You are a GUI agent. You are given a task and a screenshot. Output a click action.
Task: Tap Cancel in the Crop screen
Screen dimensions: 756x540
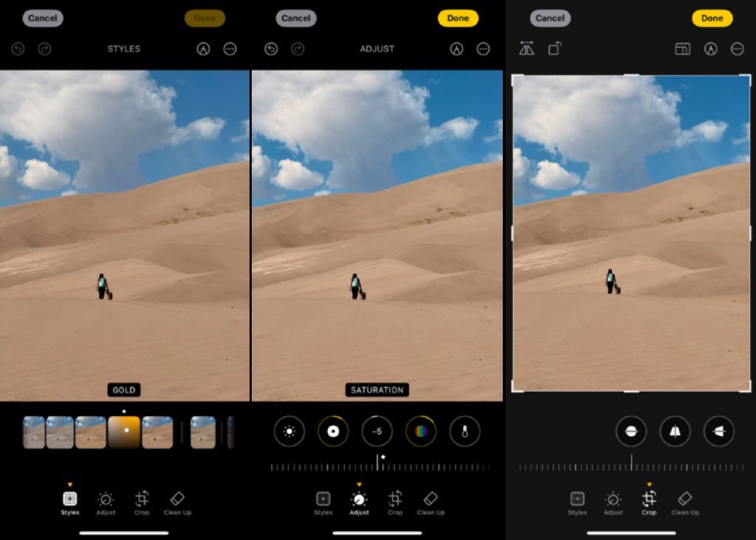[x=550, y=18]
